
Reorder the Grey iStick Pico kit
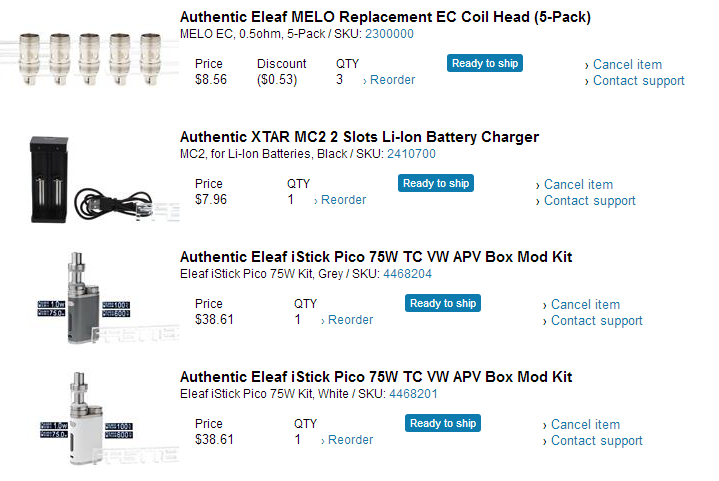point(350,320)
